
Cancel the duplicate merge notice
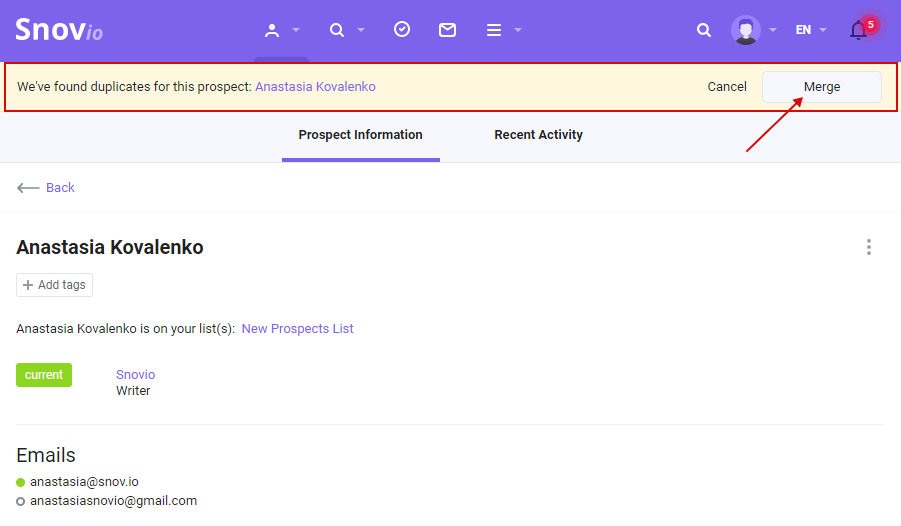click(x=727, y=87)
